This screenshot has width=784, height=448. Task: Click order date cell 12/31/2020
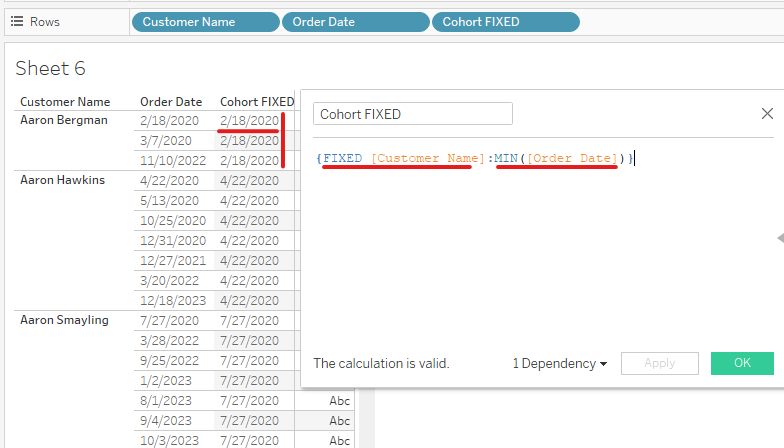[x=173, y=240]
